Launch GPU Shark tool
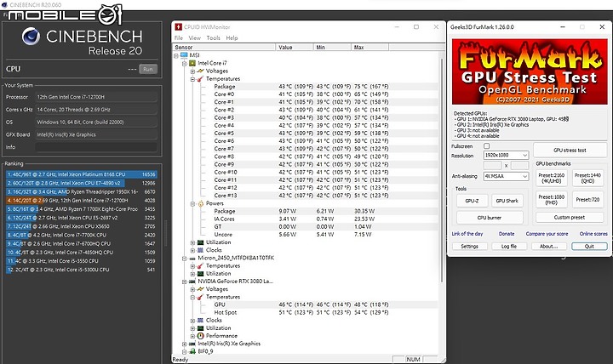The width and height of the screenshot is (613, 364). point(507,201)
